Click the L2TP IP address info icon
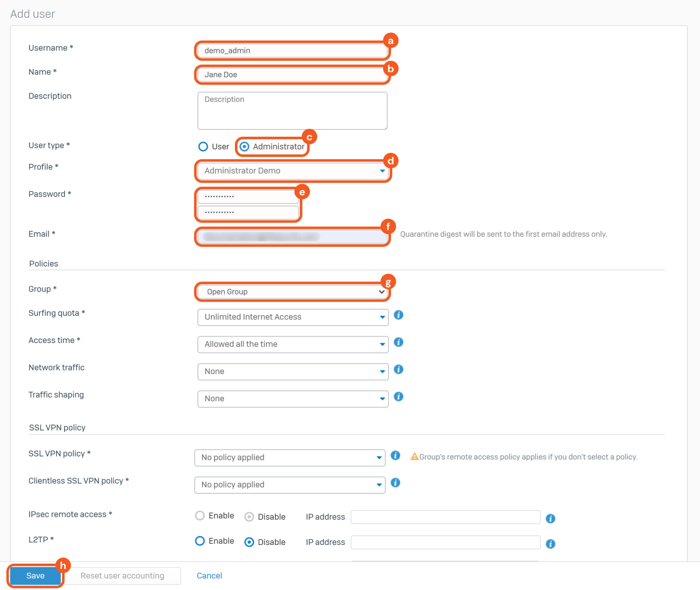Screen dimensions: 700x590 point(550,544)
